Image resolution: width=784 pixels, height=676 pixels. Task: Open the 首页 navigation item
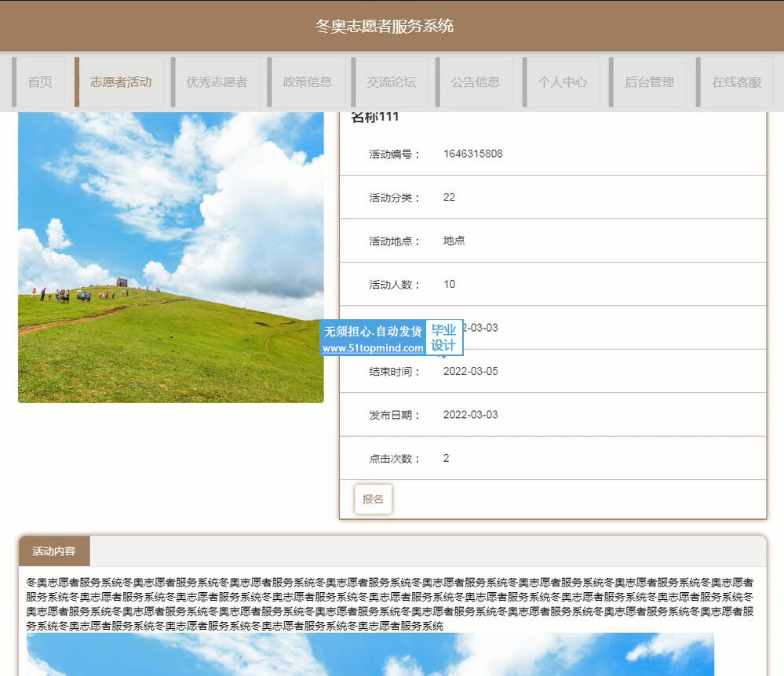pyautogui.click(x=39, y=82)
